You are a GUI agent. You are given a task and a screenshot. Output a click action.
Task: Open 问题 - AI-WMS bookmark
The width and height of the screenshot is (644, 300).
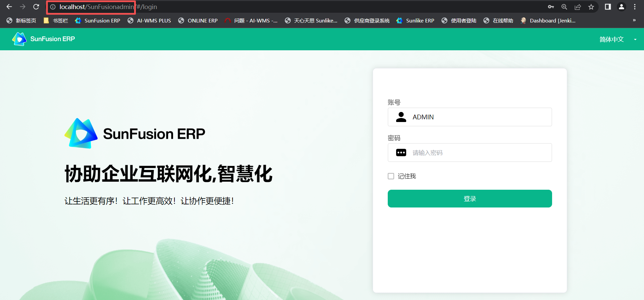coord(251,20)
